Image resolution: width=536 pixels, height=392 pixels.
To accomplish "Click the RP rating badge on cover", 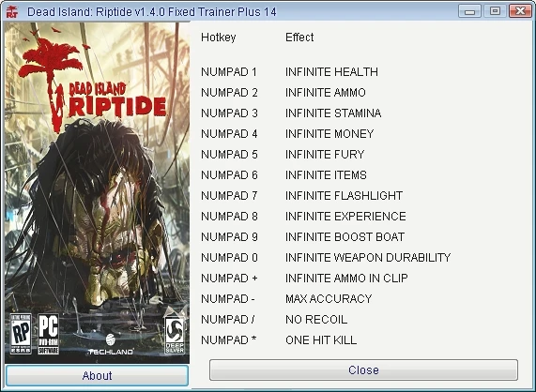I will (21, 334).
